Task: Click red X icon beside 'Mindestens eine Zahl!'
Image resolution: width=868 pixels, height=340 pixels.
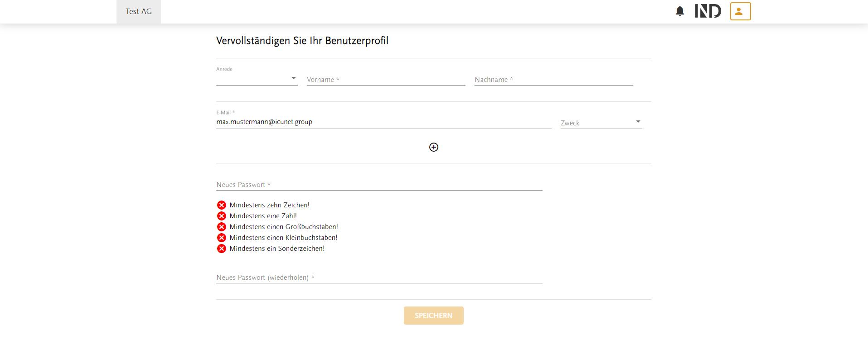Action: point(222,216)
